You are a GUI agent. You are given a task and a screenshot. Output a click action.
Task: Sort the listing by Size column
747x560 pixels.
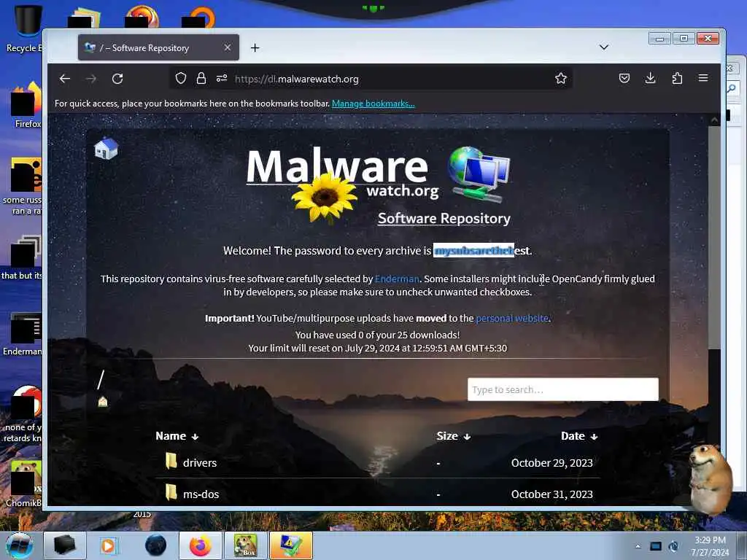[453, 436]
